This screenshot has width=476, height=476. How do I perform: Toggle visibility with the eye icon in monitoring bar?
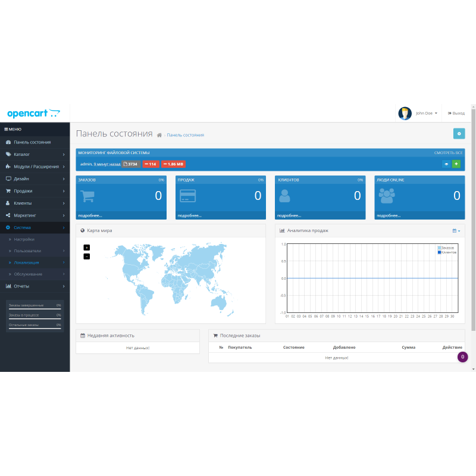pyautogui.click(x=446, y=164)
